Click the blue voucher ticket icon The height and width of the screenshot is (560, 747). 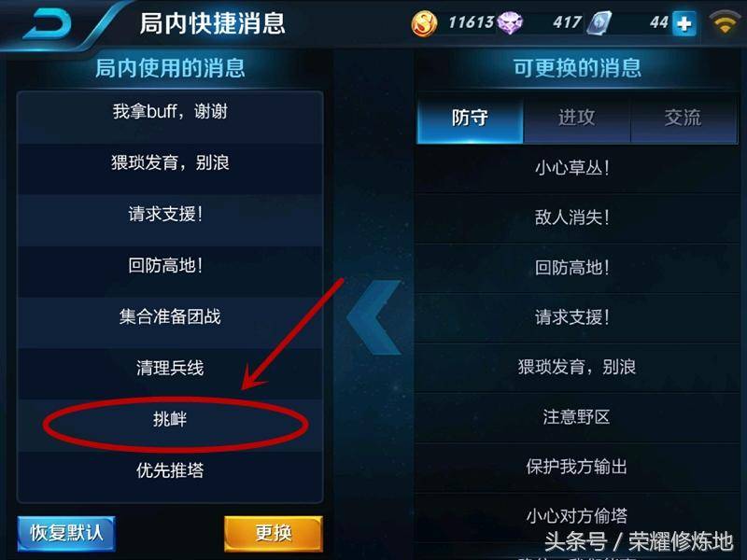click(x=599, y=22)
